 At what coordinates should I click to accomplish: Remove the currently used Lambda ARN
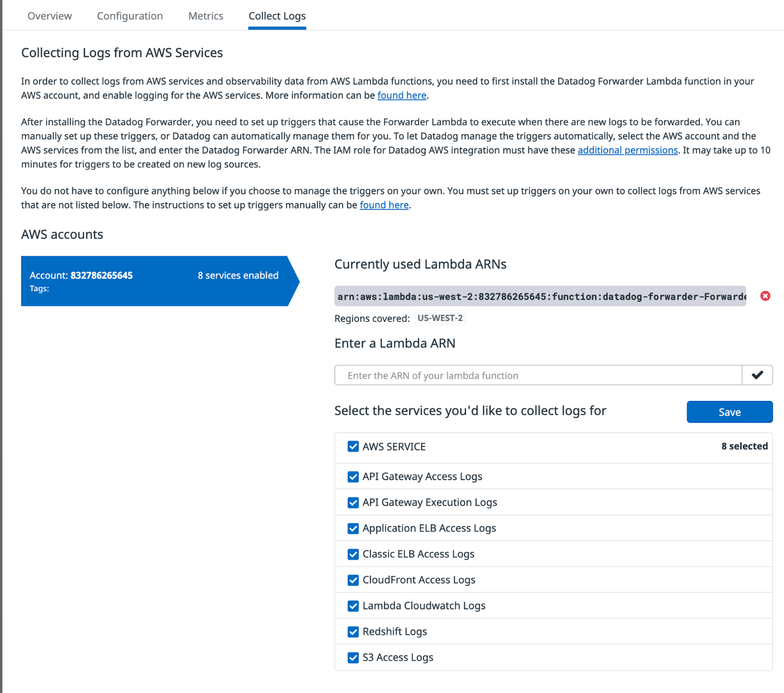[x=765, y=296]
